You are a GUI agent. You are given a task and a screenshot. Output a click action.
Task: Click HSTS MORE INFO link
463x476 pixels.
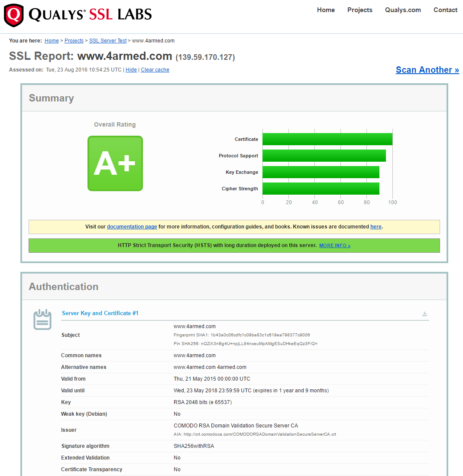(335, 246)
